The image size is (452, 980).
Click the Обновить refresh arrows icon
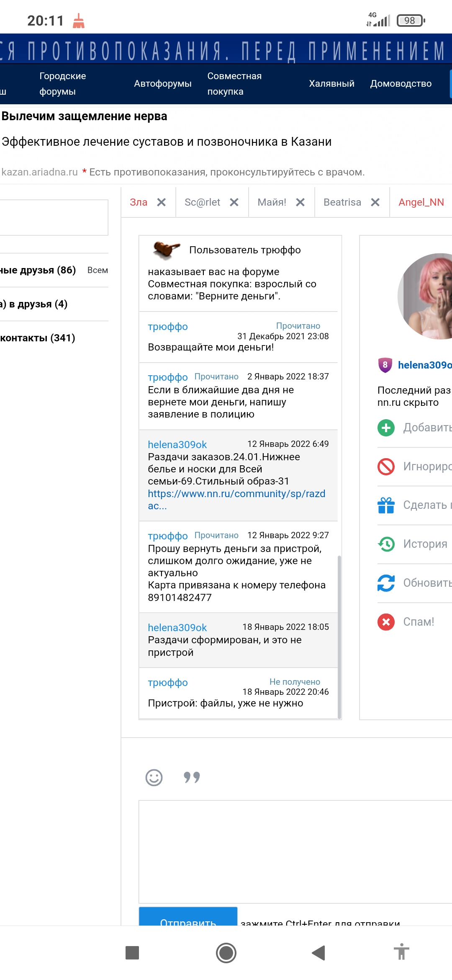(386, 583)
